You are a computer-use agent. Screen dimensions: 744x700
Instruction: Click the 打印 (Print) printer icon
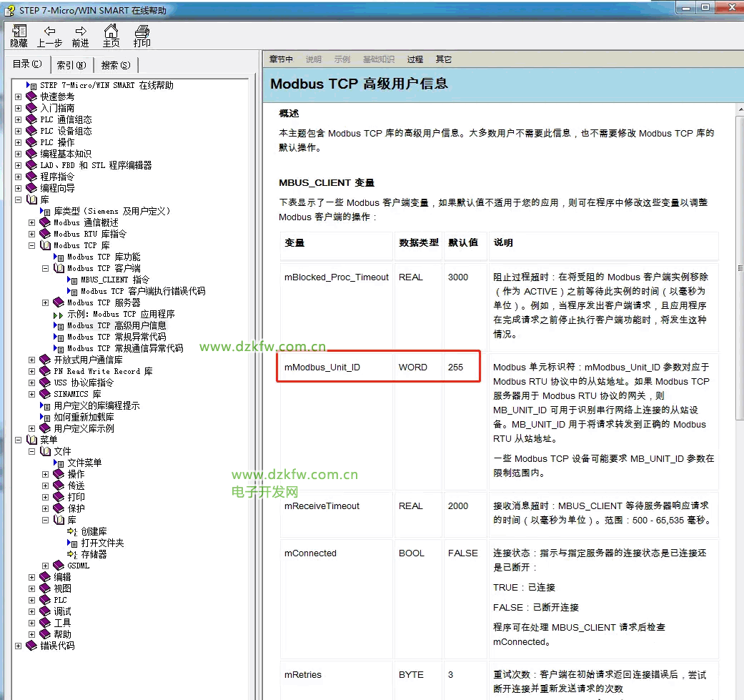[x=142, y=31]
